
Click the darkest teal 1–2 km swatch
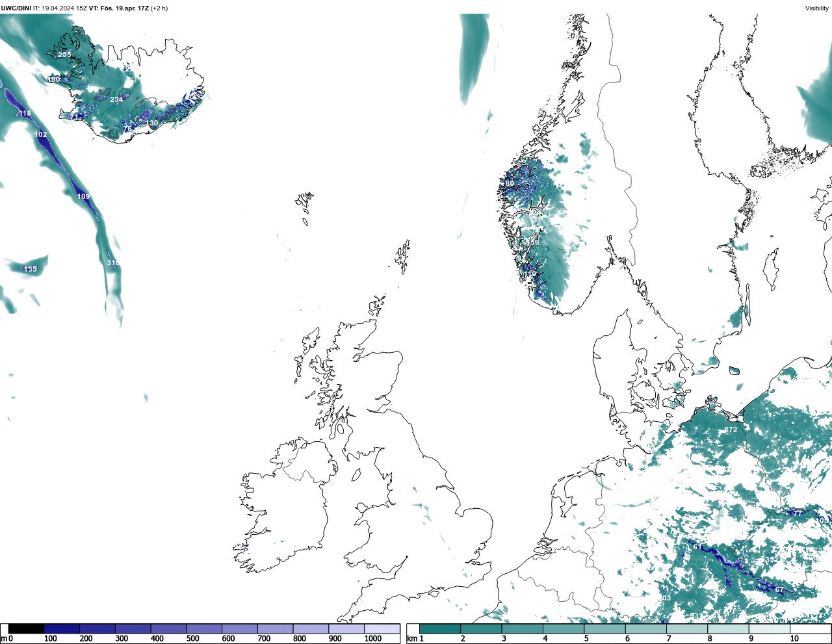pyautogui.click(x=440, y=628)
